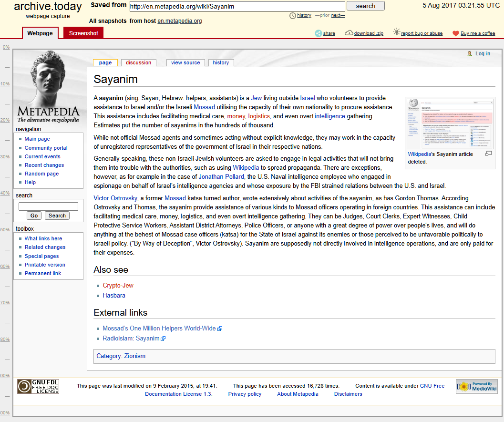This screenshot has width=504, height=422.
Task: Open the download .zip link
Action: tap(369, 33)
